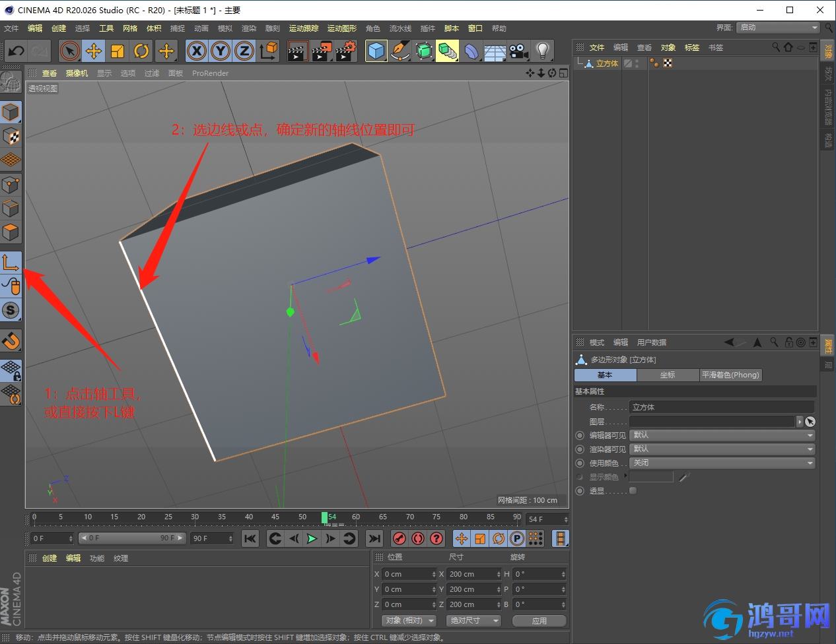Toggle Y axis lock
Image resolution: width=836 pixels, height=644 pixels.
coord(220,51)
